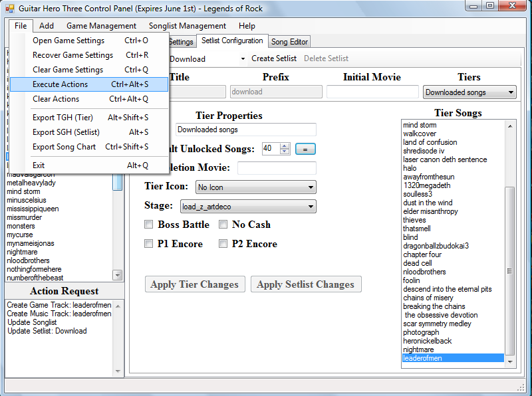Screen dimensions: 532x396
Task: Enable the Boss Battle checkbox
Action: pos(148,225)
